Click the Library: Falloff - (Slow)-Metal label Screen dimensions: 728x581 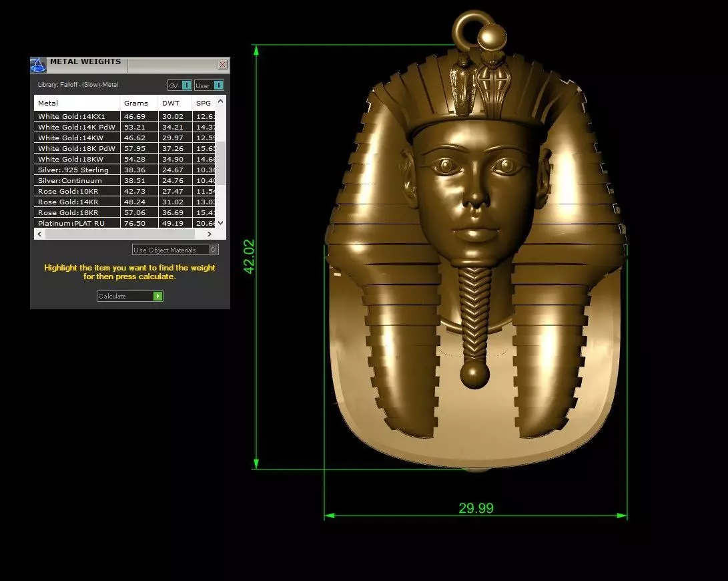click(x=78, y=85)
